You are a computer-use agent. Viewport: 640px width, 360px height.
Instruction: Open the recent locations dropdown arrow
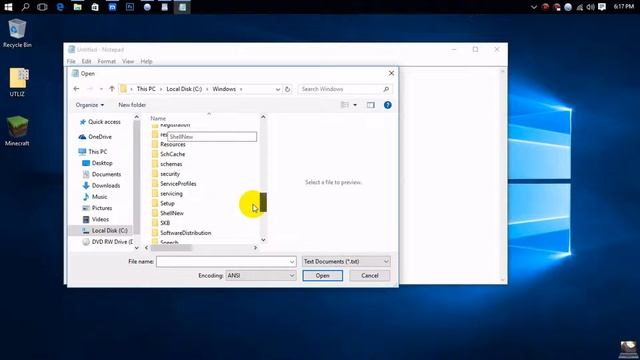tap(101, 89)
